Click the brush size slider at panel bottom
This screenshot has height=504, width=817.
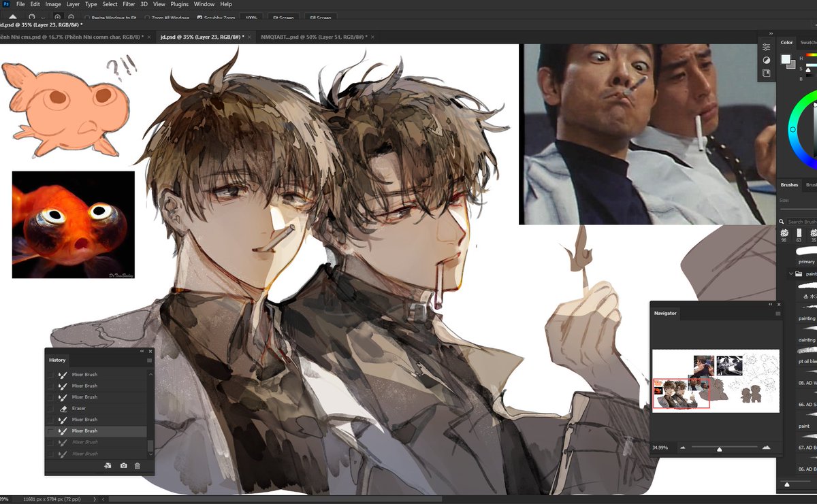787,484
